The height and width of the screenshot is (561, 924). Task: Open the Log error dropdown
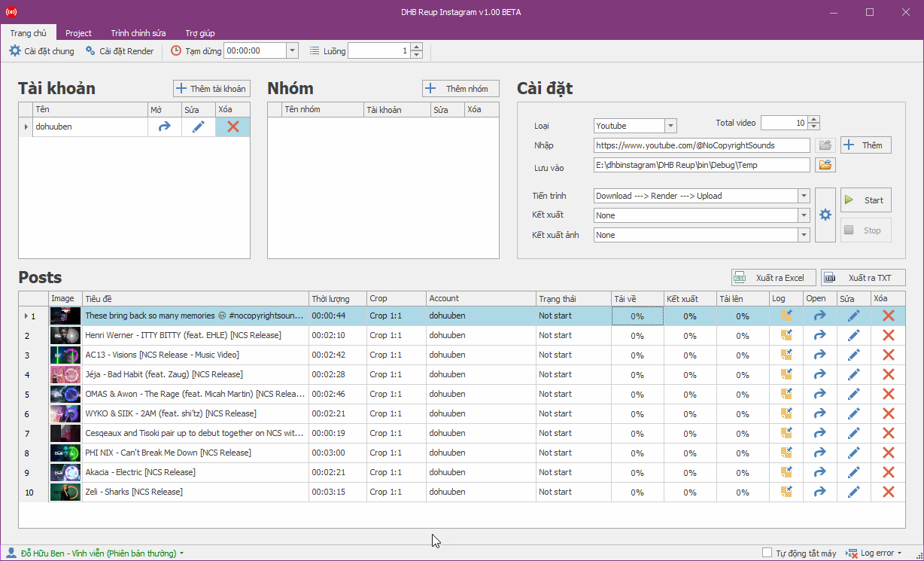point(874,553)
